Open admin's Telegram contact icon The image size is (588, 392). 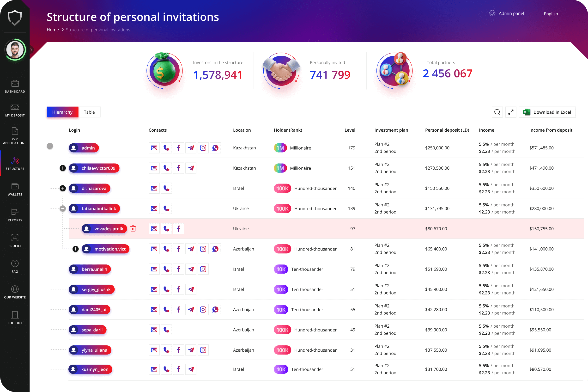point(191,148)
